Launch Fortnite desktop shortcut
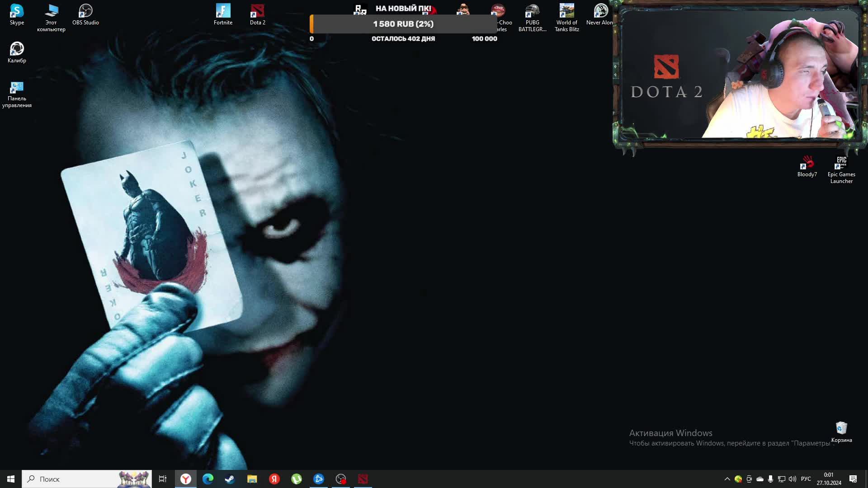This screenshot has height=488, width=868. pos(223,14)
